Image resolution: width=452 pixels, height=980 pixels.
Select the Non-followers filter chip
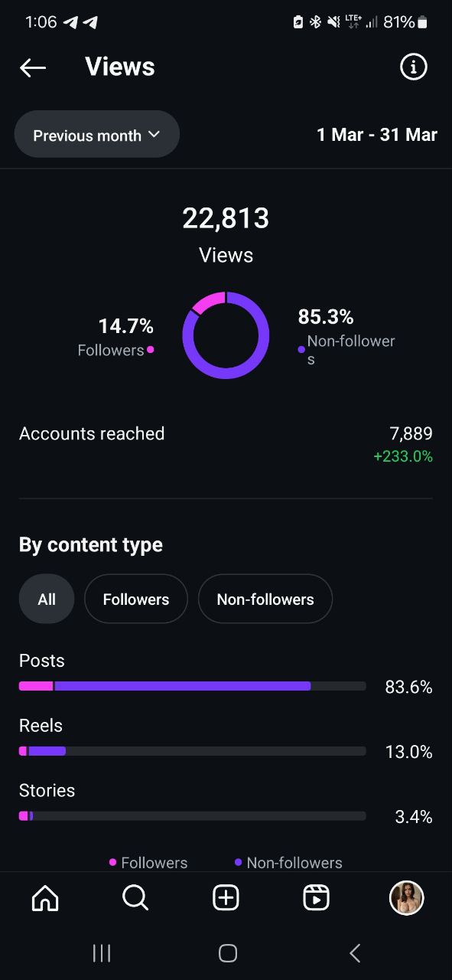(265, 599)
